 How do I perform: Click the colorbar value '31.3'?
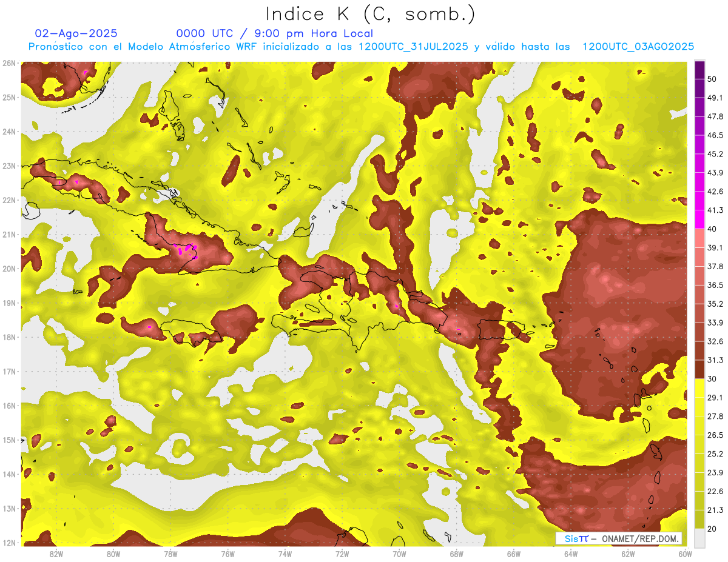[x=715, y=360]
